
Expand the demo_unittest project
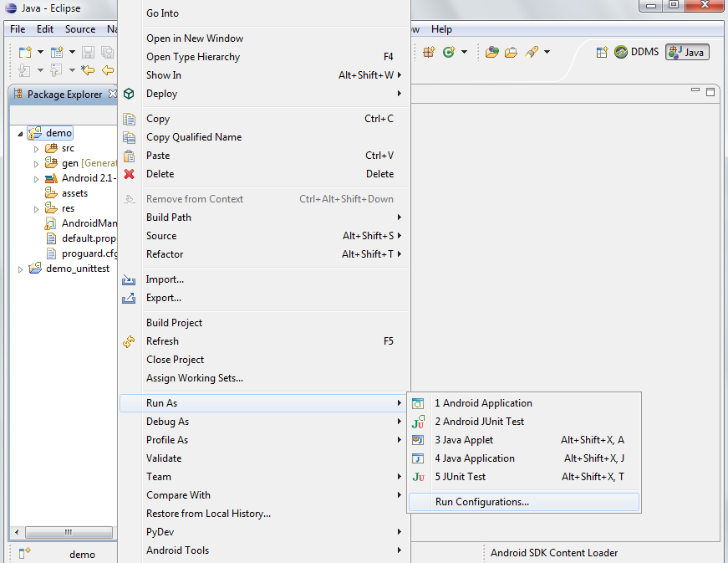[20, 269]
